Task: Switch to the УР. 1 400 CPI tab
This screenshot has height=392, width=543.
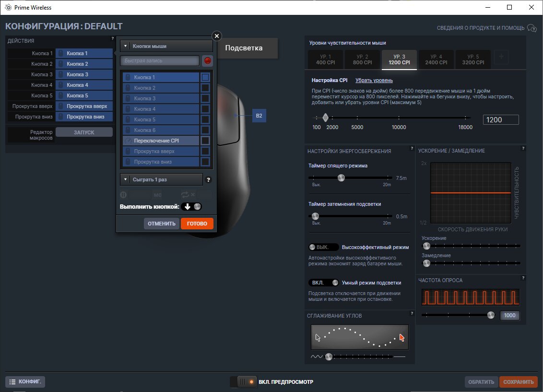Action: coord(325,59)
